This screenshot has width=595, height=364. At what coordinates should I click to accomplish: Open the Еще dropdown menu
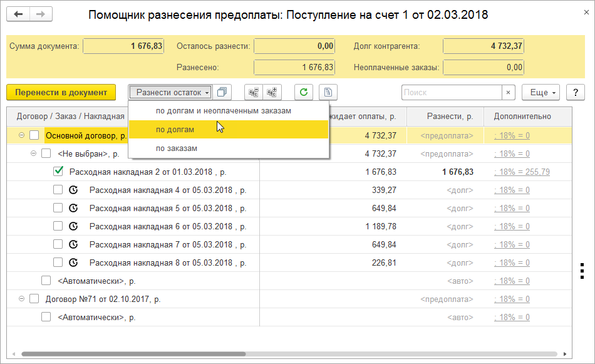click(x=542, y=92)
